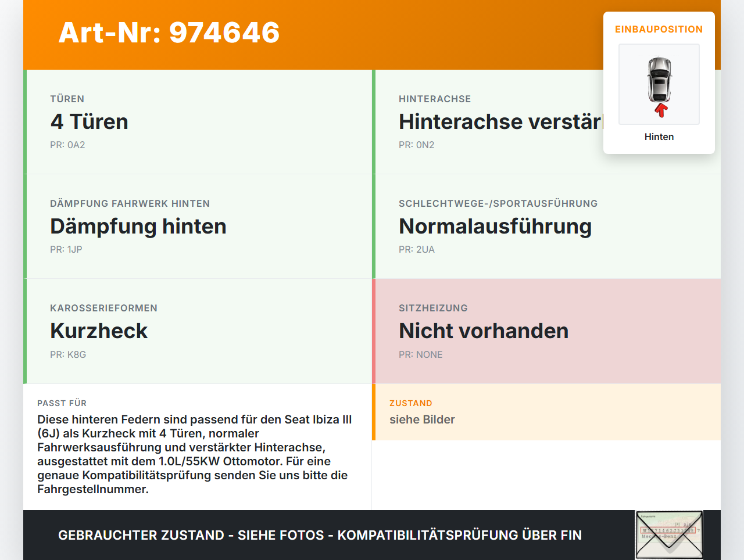Viewport: 744px width, 560px height.
Task: Click the GEBRAUCHTER ZUSTAND footer banner text
Action: click(x=320, y=535)
